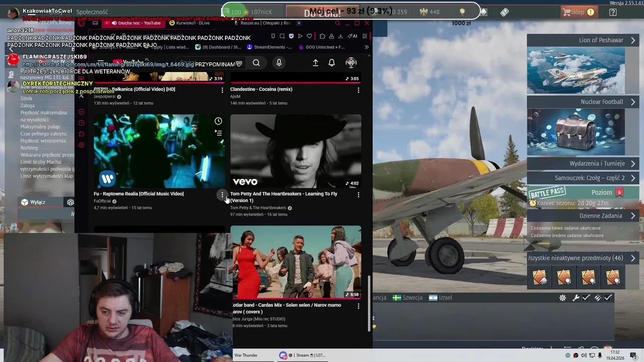Switch to Głucha noc - YouTube tab
Screen dimensions: 644x362
click(133, 23)
